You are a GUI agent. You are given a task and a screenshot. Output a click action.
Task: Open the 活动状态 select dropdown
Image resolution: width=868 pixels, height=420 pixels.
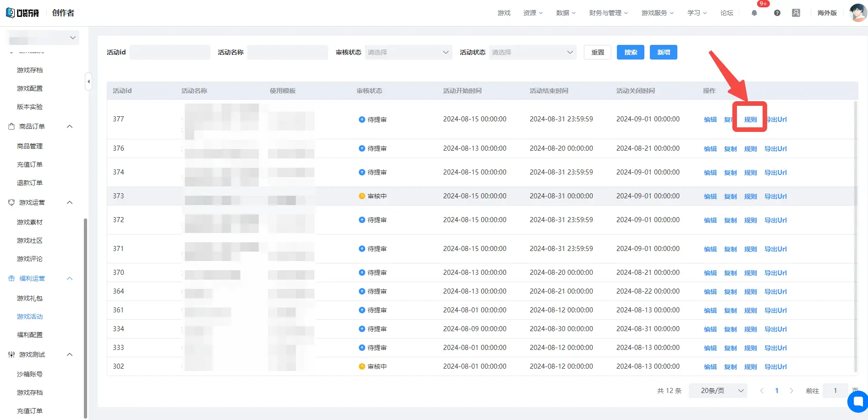pos(533,52)
